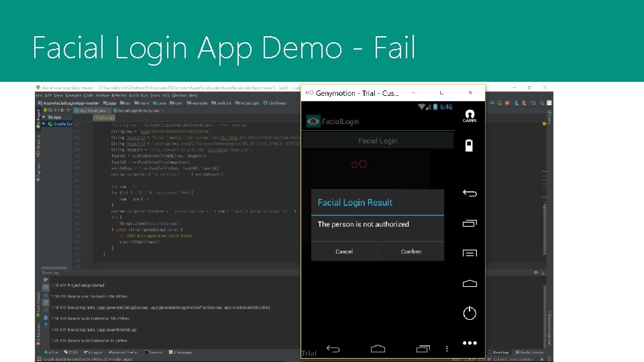The image size is (644, 362).
Task: Click faciallogin breadcrumb in navigation bar
Action: 248,103
